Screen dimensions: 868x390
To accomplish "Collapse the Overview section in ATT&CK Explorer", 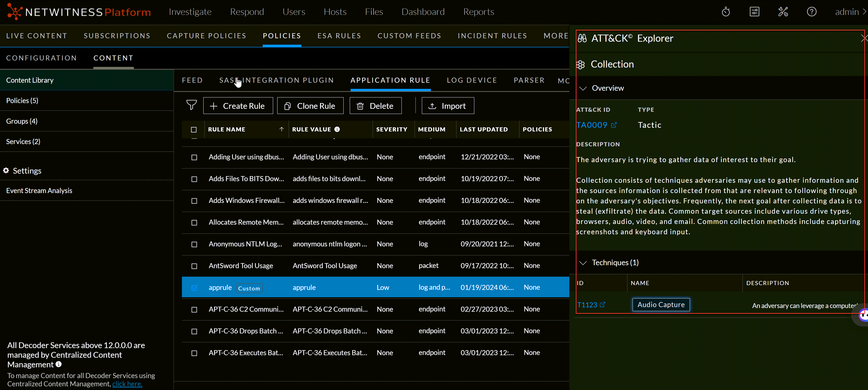I will [x=583, y=88].
